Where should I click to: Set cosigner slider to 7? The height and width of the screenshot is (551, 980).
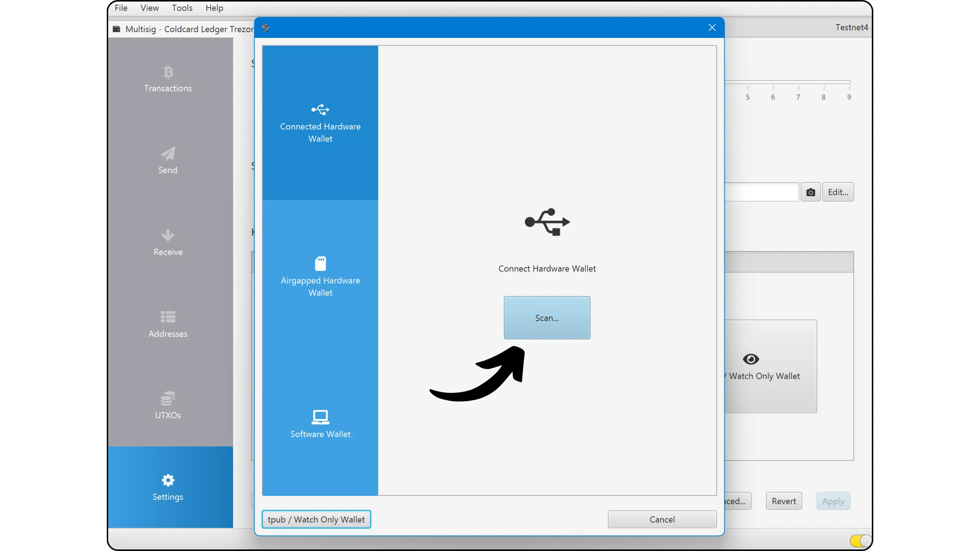[798, 82]
